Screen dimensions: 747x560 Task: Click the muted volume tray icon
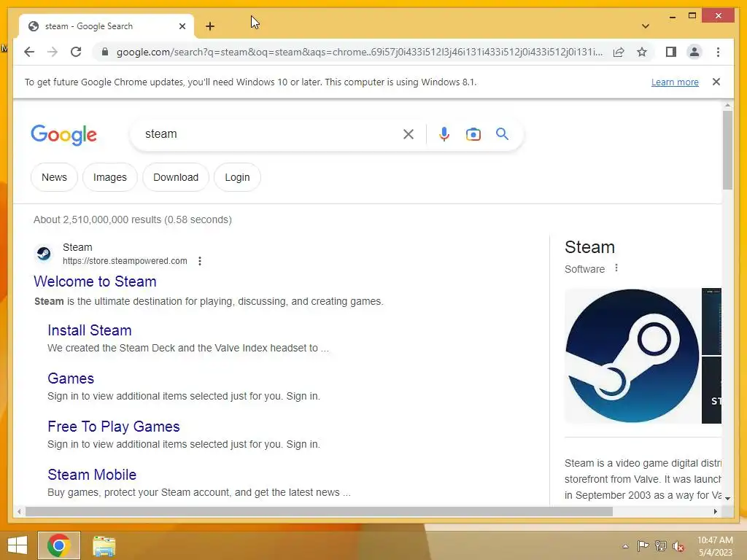678,546
